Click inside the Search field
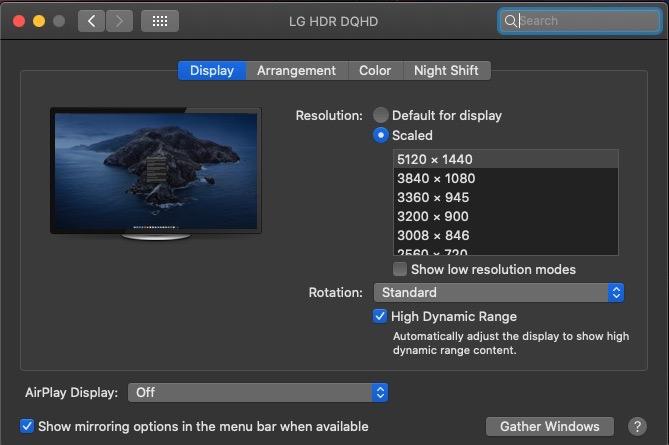 579,20
